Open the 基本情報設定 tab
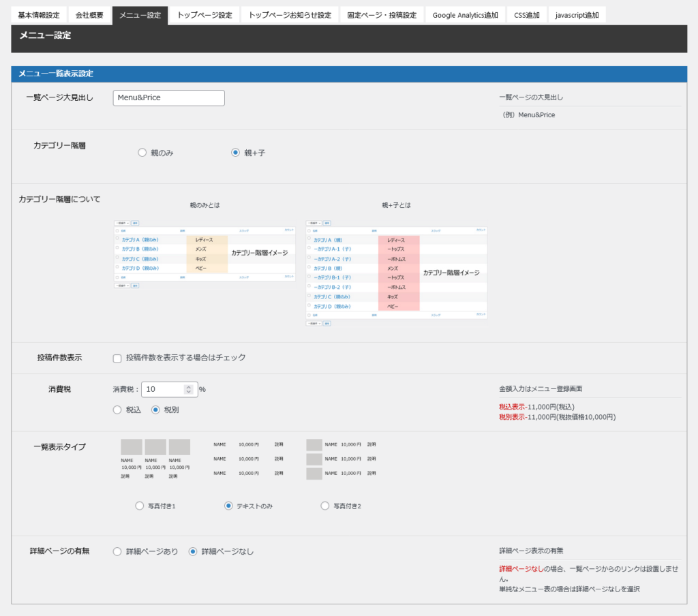The width and height of the screenshot is (698, 616). 39,15
